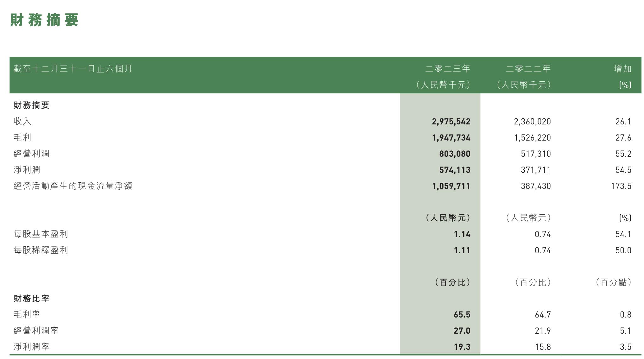Click 經營活動產生的現金流量淨額 row label
This screenshot has width=644, height=359.
[73, 186]
